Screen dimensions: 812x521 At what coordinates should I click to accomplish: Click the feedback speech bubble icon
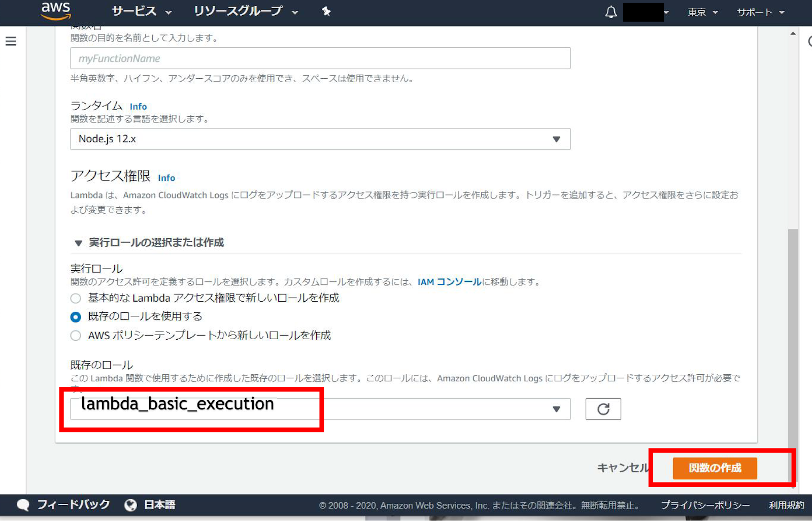click(23, 505)
